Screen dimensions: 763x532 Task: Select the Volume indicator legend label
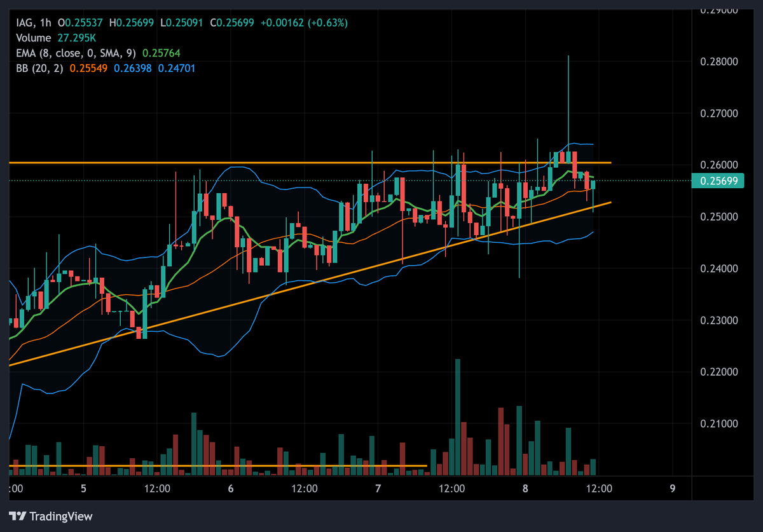32,38
